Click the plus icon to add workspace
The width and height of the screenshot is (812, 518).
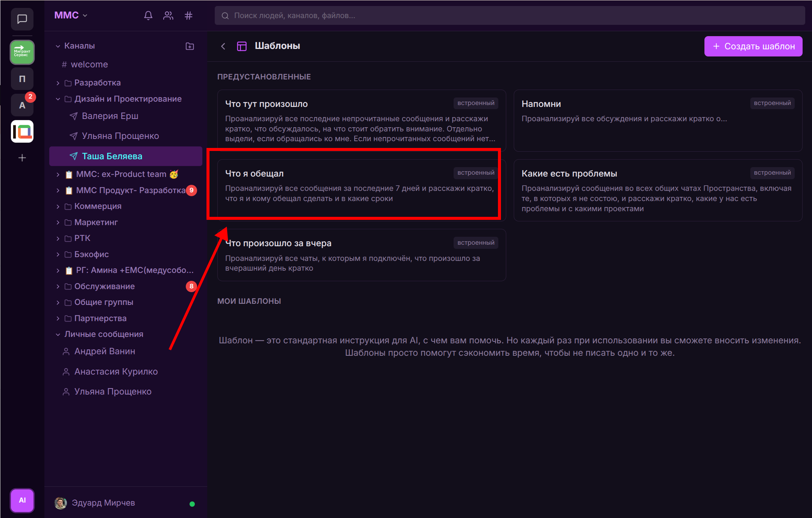[22, 158]
